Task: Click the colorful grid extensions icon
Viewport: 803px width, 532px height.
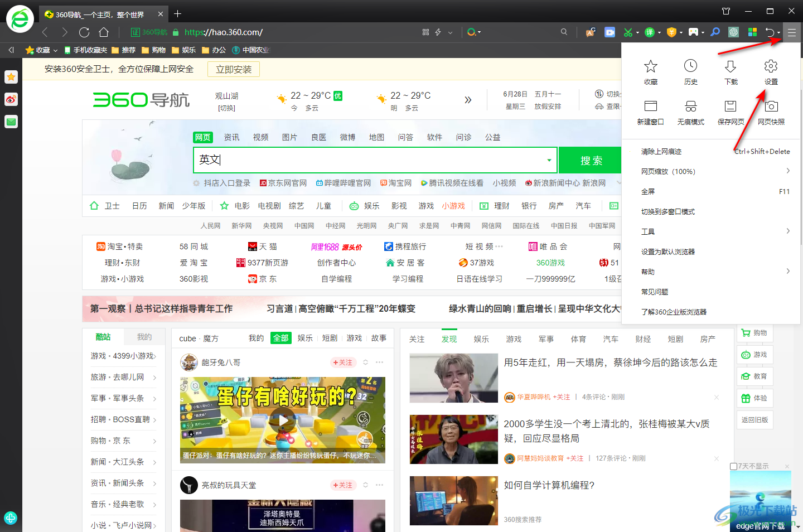Action: coord(752,32)
